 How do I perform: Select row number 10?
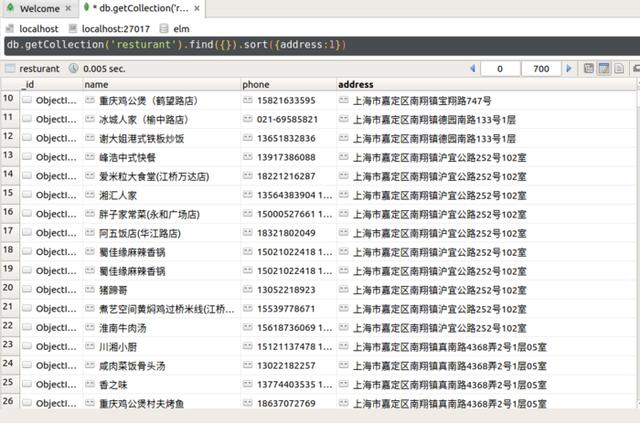[x=9, y=98]
